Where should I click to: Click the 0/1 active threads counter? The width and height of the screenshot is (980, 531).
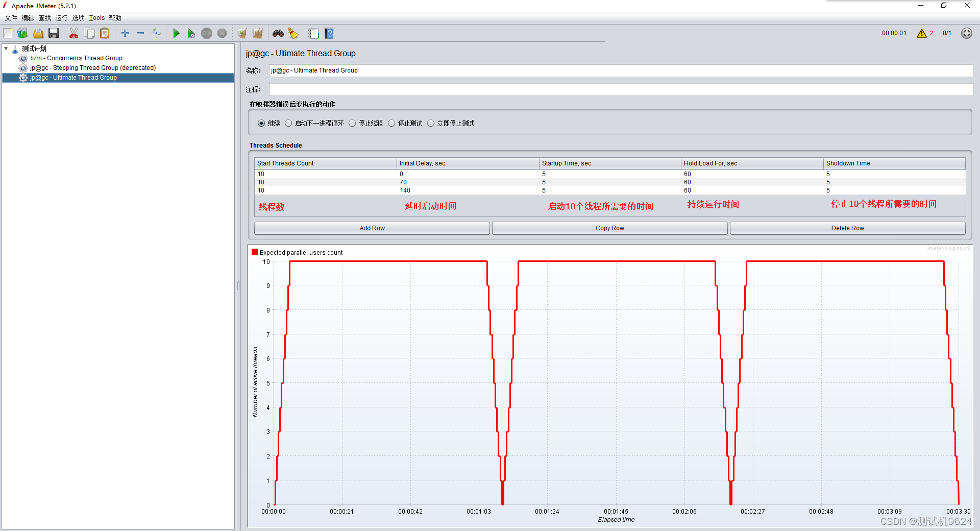tap(947, 33)
